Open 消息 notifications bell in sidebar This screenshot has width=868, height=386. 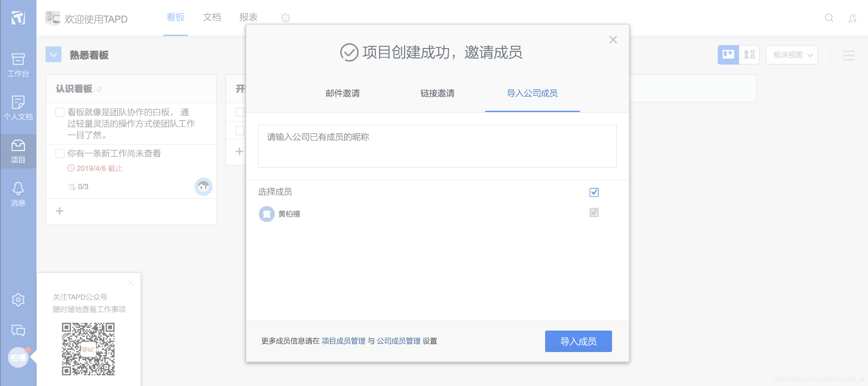[18, 194]
